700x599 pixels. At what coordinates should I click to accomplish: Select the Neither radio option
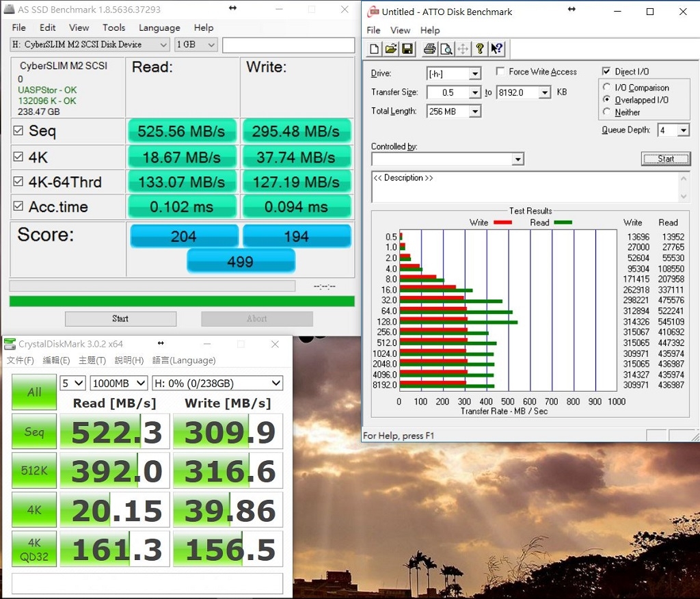[606, 111]
